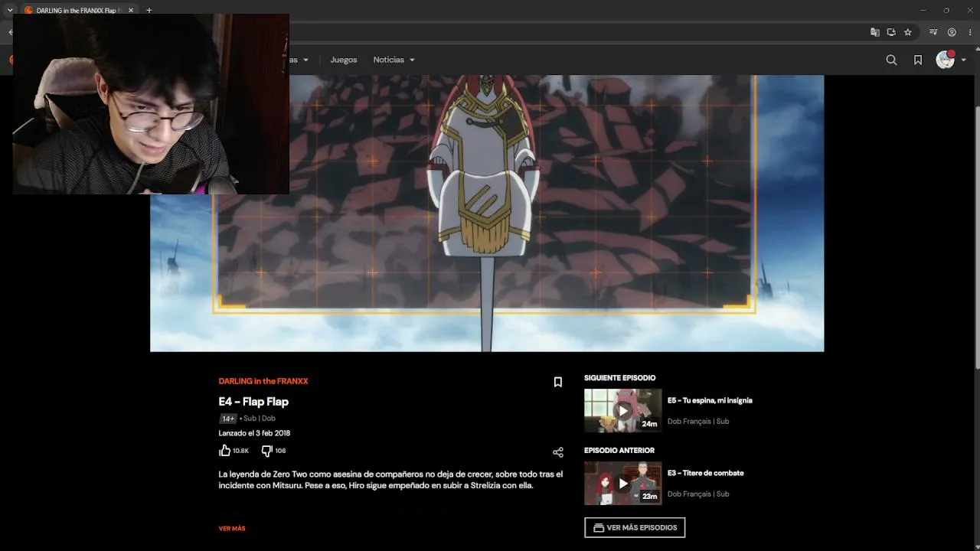Screen dimensions: 980x551
Task: Click the SIGUIENTE EPISODIO heading
Action: point(620,378)
